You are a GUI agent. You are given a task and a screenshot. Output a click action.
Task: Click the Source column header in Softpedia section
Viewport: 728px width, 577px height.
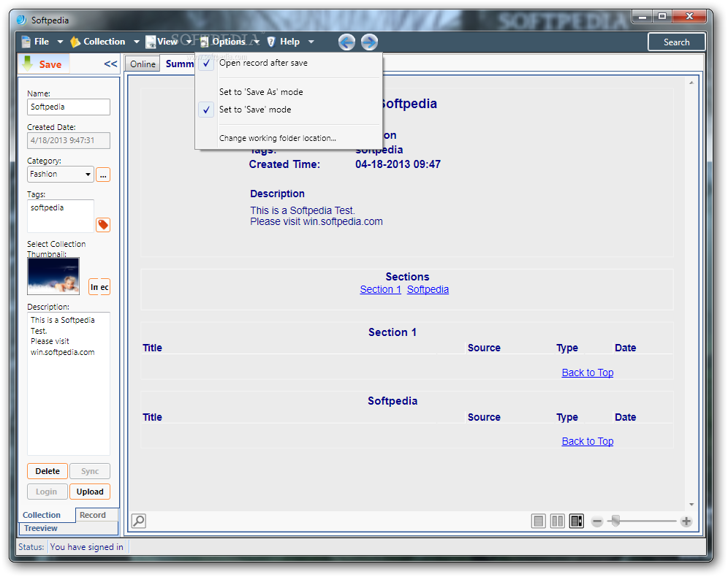484,417
